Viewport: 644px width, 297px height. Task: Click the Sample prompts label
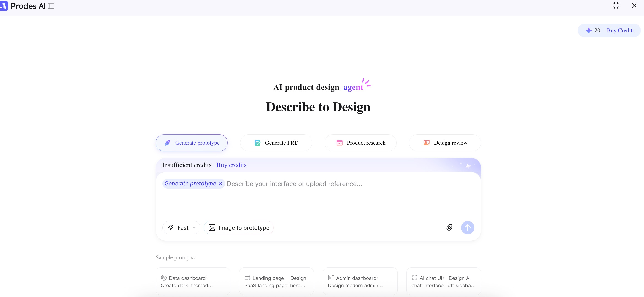click(176, 257)
